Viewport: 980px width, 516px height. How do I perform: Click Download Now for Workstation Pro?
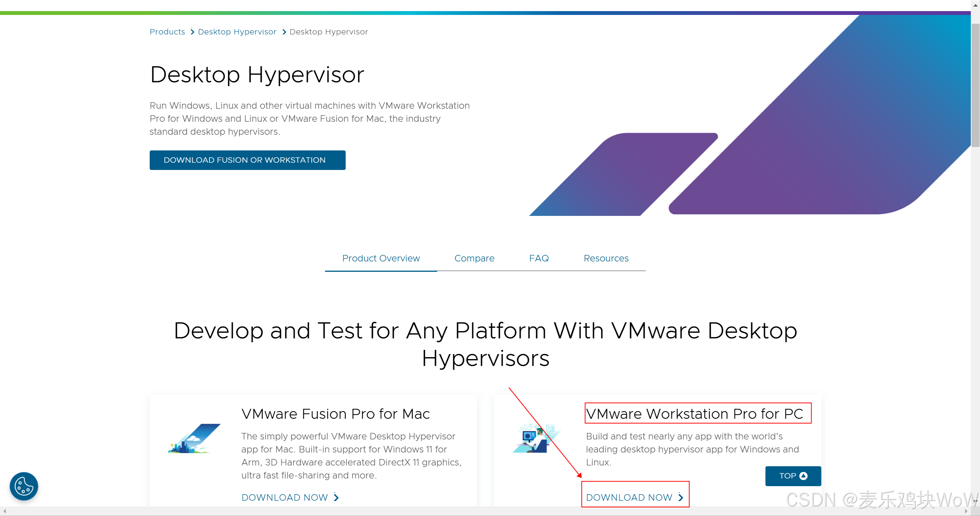[629, 497]
